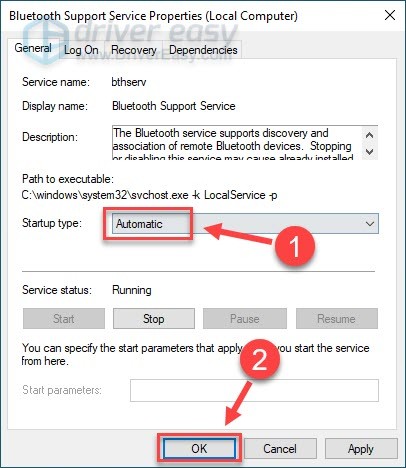Expand Startup type dropdown chevron
The height and width of the screenshot is (468, 406).
pos(370,224)
